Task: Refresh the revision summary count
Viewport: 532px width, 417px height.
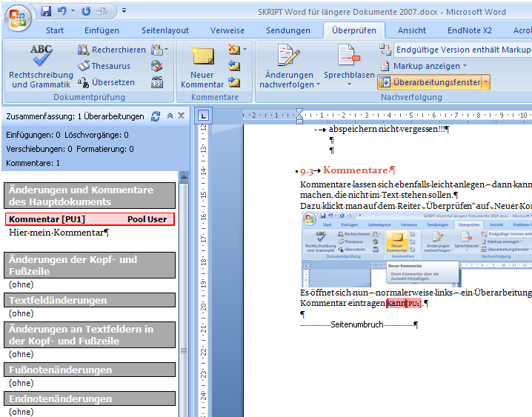Action: [x=156, y=116]
